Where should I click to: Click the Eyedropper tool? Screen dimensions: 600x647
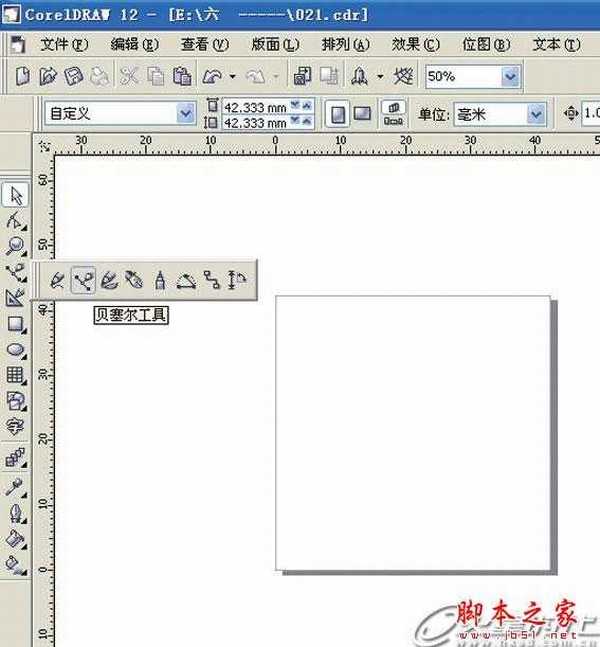tap(15, 487)
